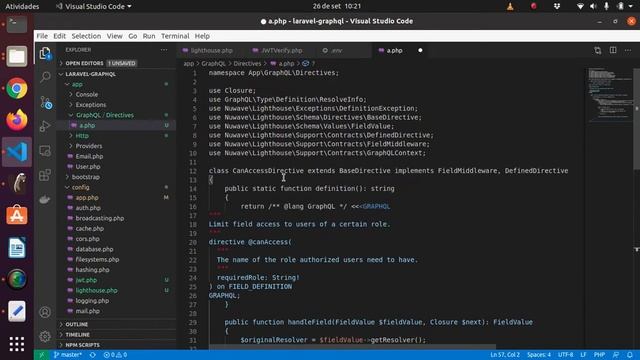The image size is (640, 360).
Task: Open the Run and Debug view
Action: (45, 126)
